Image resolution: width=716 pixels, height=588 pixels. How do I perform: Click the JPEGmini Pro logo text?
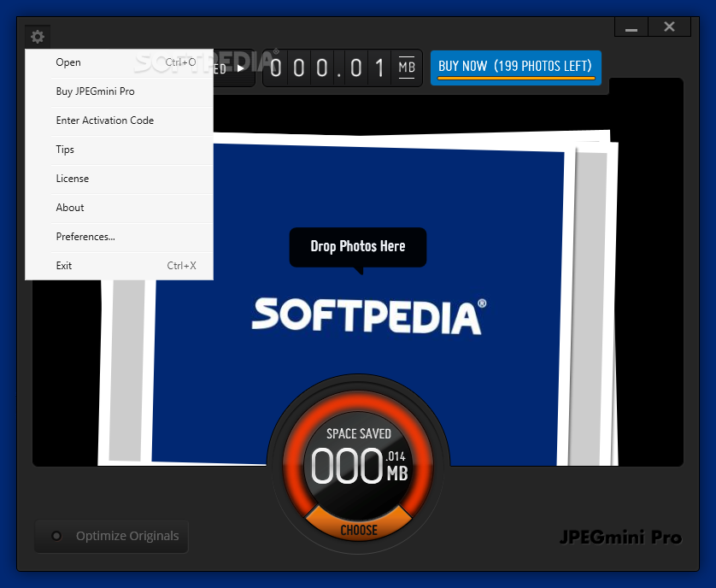620,538
